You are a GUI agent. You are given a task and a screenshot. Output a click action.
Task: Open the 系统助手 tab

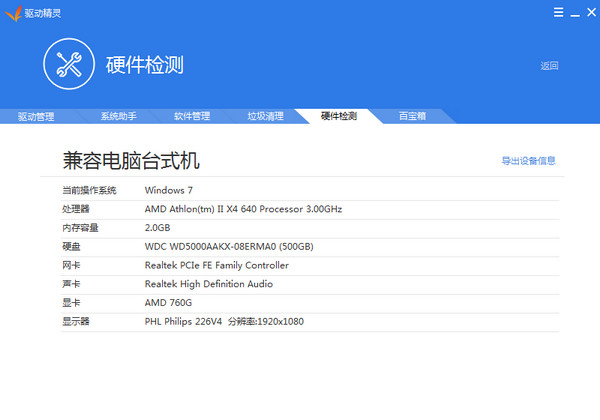(117, 116)
